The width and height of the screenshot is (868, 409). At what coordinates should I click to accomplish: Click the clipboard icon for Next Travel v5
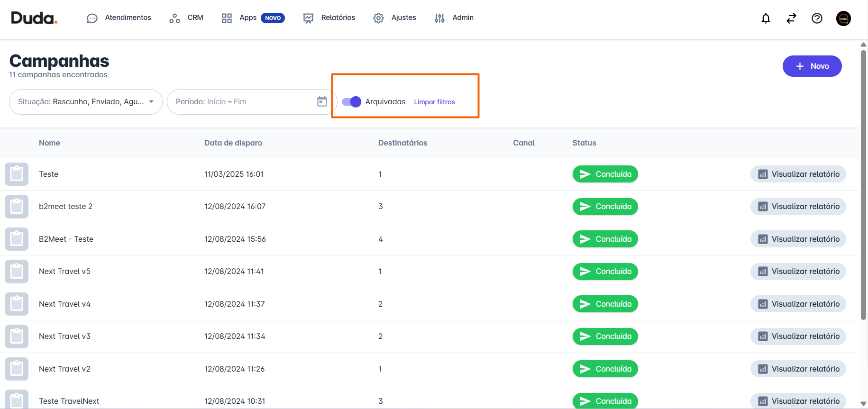click(17, 272)
